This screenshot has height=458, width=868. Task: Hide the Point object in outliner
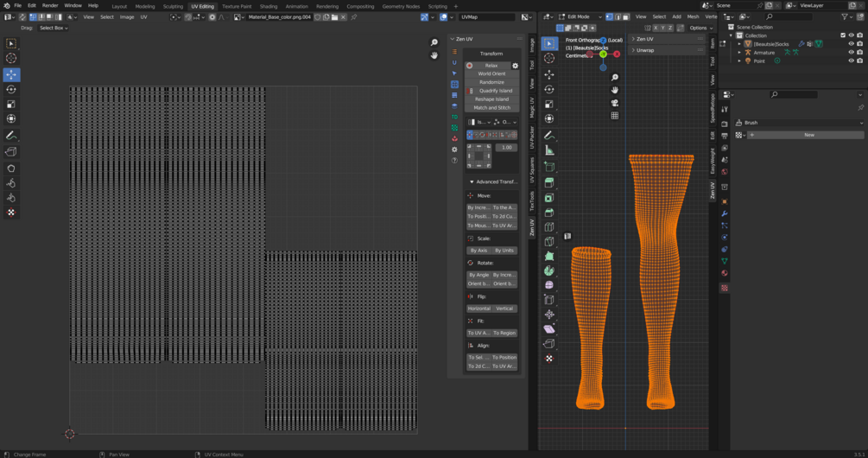click(851, 61)
